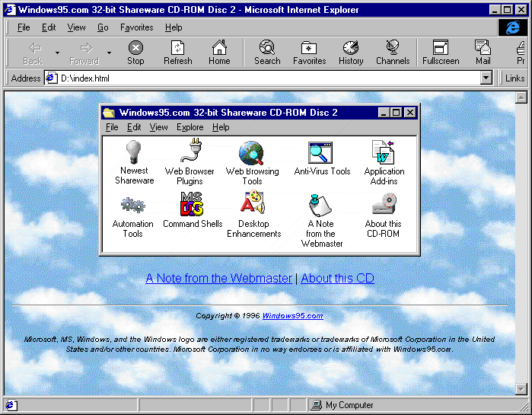532x415 pixels.
Task: Open Edit menu in the CD-ROM window
Action: pyautogui.click(x=134, y=127)
